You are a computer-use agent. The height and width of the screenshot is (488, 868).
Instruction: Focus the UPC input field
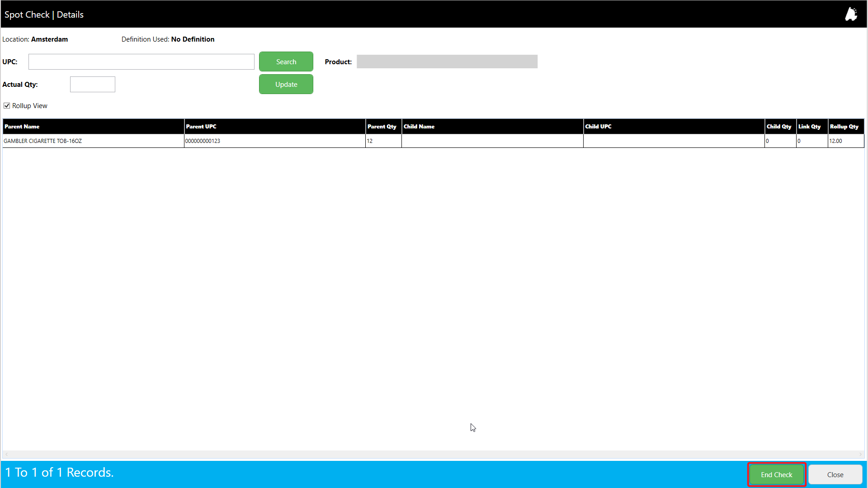pos(142,62)
